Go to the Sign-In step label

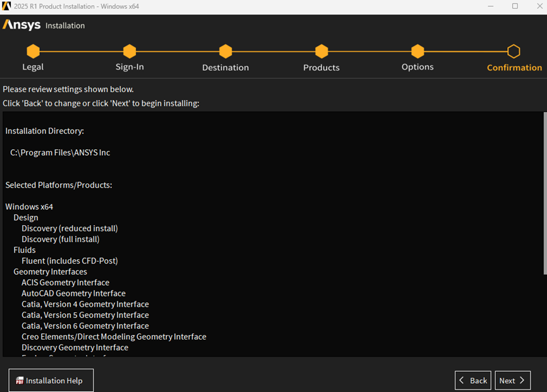point(130,67)
